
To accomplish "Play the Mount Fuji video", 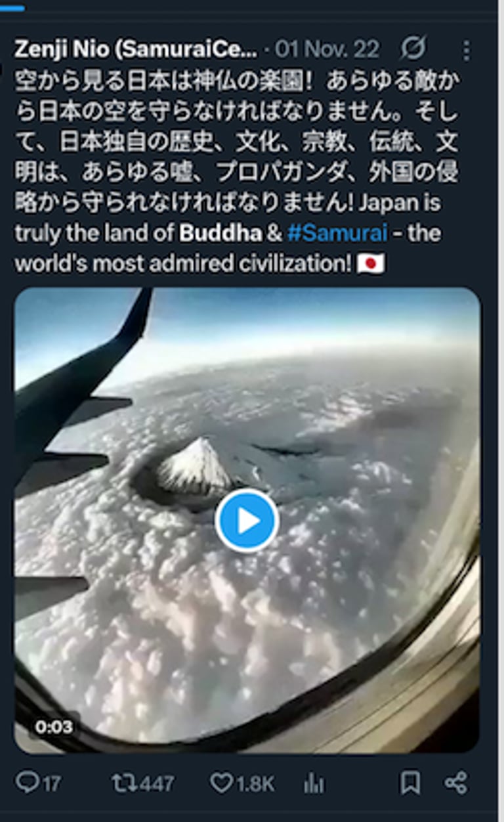I will coord(247,521).
